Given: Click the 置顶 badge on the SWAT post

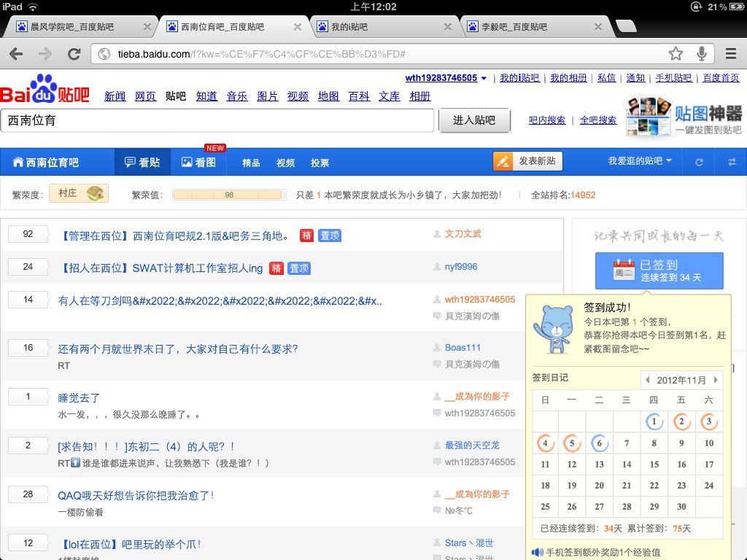Looking at the screenshot, I should coord(299,268).
